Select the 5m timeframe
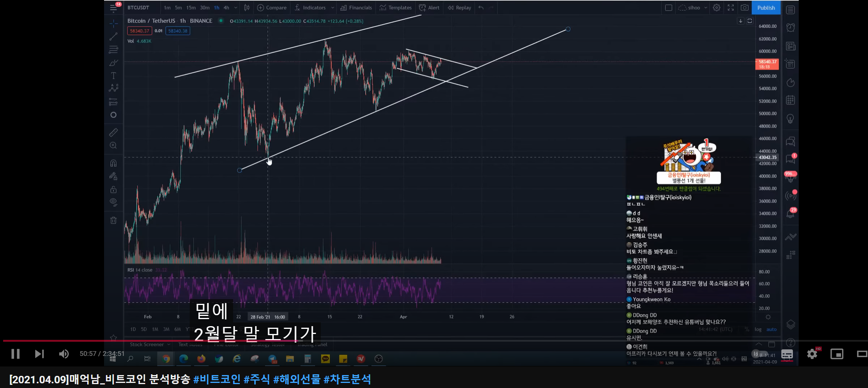 click(x=178, y=7)
